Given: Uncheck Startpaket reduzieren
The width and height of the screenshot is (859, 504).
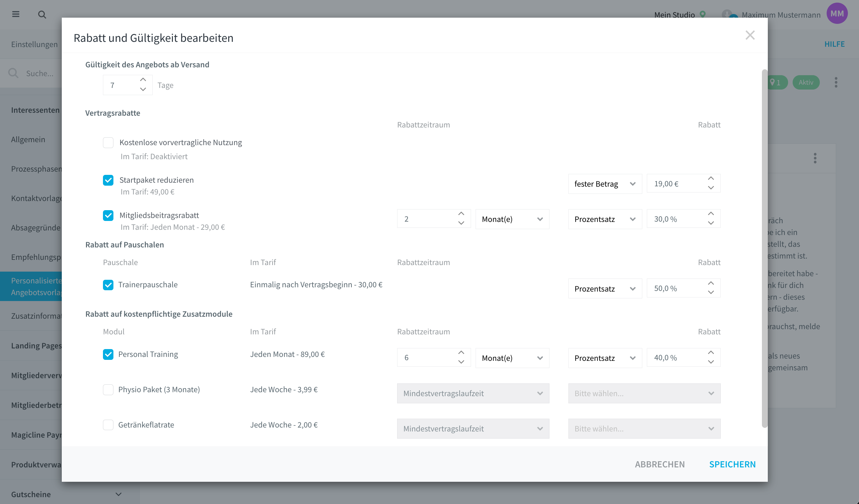Looking at the screenshot, I should pos(108,180).
